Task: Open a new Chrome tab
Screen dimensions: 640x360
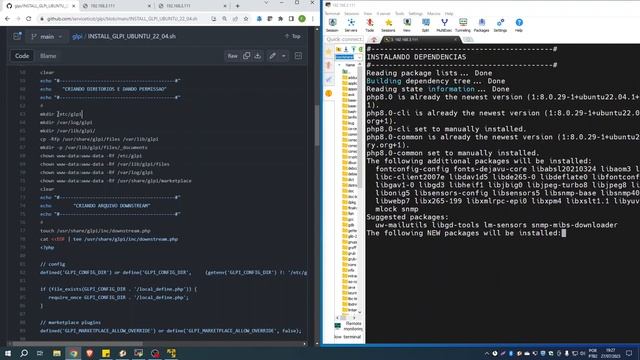Action: (238, 6)
